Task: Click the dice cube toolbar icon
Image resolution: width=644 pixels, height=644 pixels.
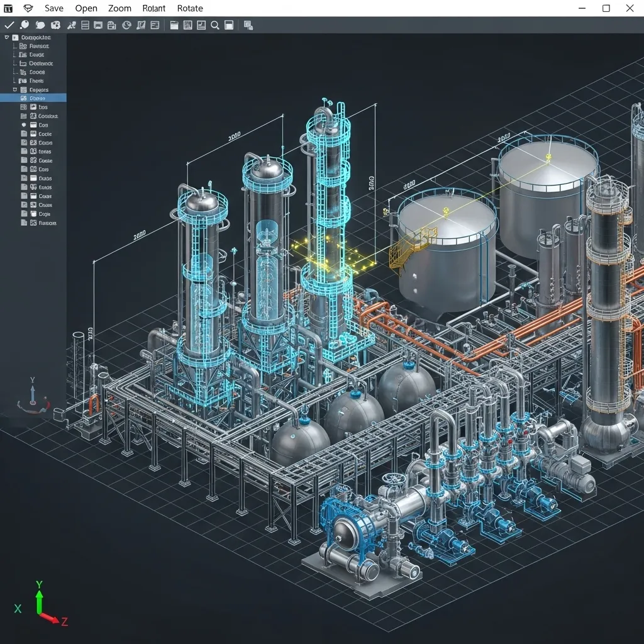Action: point(55,25)
